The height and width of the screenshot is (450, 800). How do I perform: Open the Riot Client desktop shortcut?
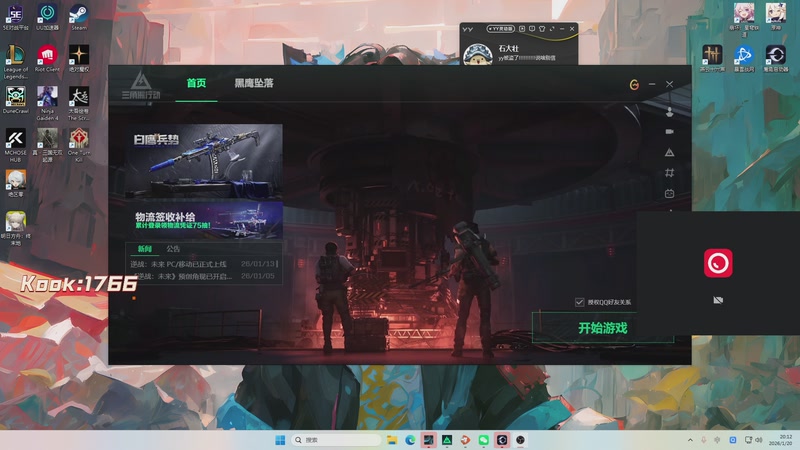click(47, 58)
